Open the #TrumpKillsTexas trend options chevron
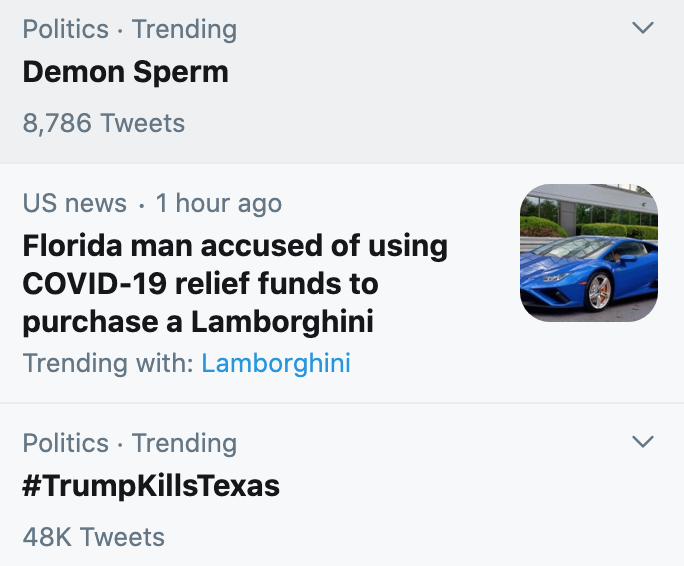The height and width of the screenshot is (566, 684). [643, 442]
